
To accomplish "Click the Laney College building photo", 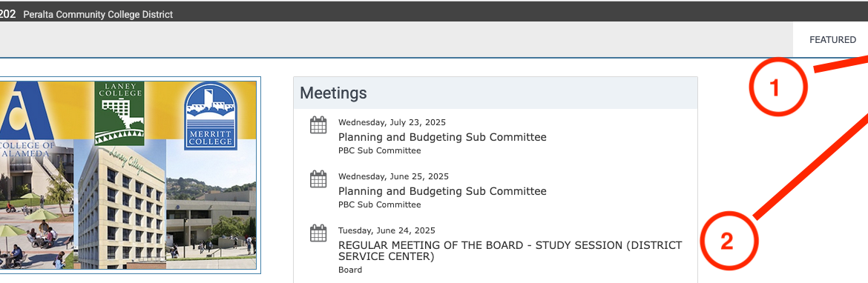I will click(121, 206).
